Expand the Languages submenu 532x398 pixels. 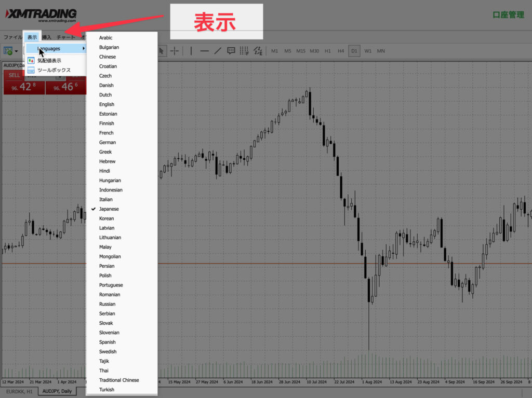56,49
